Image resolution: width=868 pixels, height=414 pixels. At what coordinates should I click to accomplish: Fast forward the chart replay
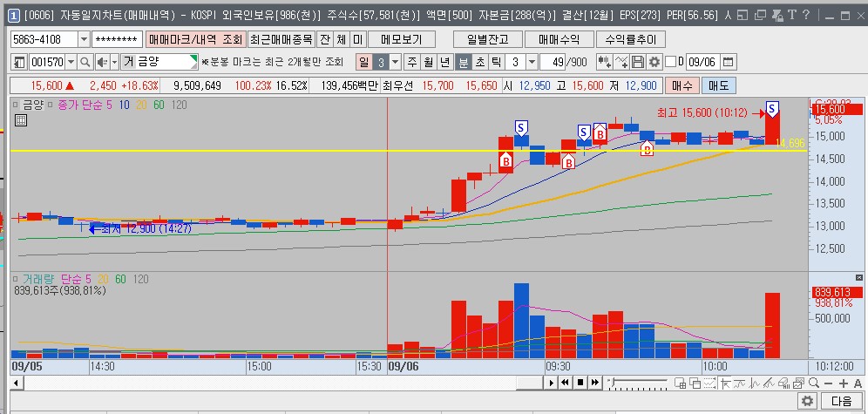pyautogui.click(x=595, y=383)
